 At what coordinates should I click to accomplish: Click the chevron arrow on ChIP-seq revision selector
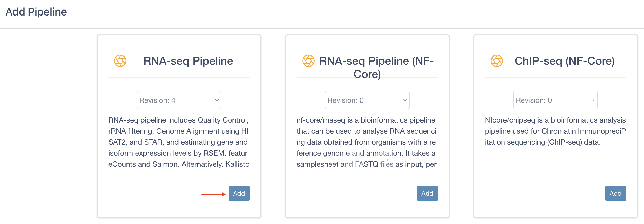pyautogui.click(x=593, y=100)
